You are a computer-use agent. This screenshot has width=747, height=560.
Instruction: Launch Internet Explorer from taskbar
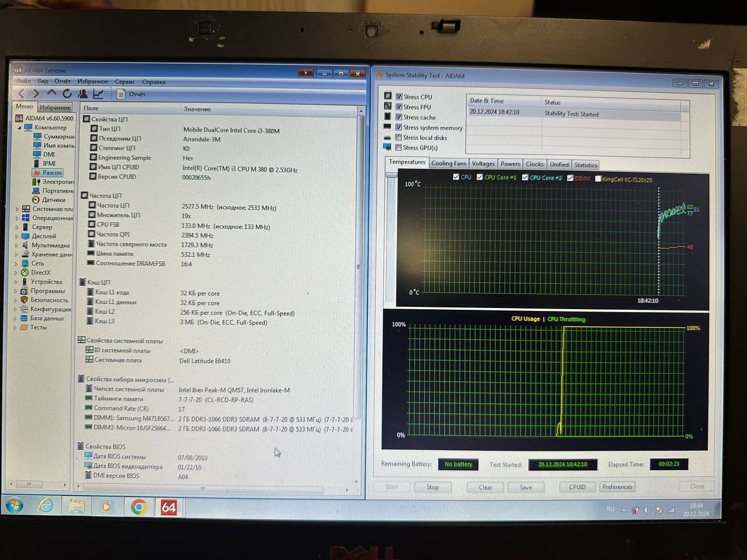pyautogui.click(x=46, y=506)
